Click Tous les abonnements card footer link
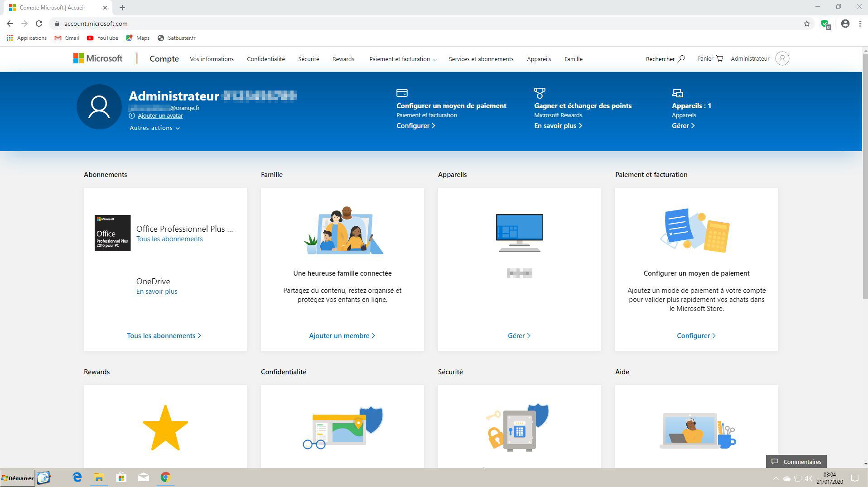 [x=164, y=336]
